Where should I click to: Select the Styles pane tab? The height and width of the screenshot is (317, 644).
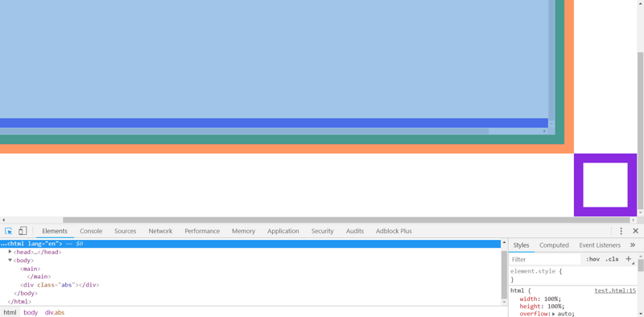tap(521, 245)
